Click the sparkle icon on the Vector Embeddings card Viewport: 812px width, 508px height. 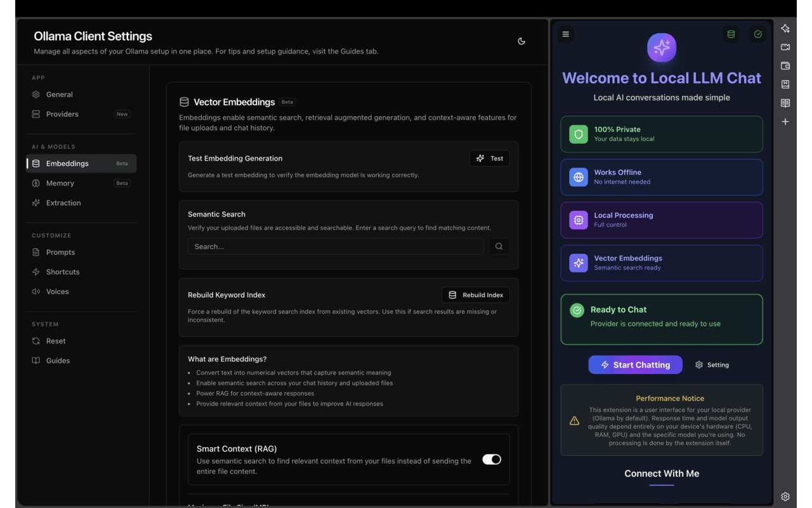click(x=579, y=263)
